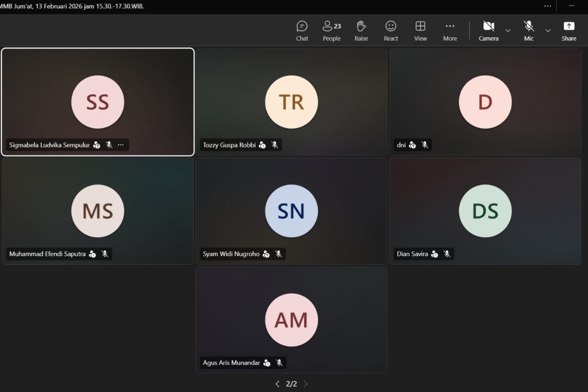Screen dimensions: 588x392
Task: Open title bar ellipsis menu
Action: point(547,6)
